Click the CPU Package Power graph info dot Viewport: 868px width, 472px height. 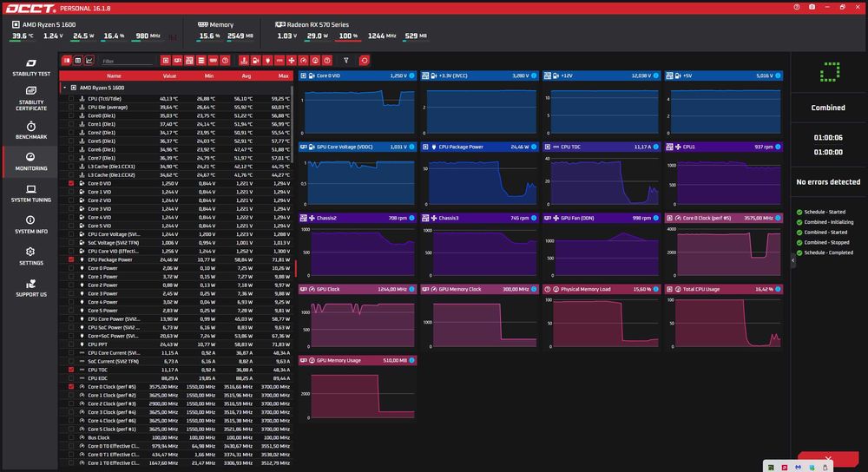(534, 147)
